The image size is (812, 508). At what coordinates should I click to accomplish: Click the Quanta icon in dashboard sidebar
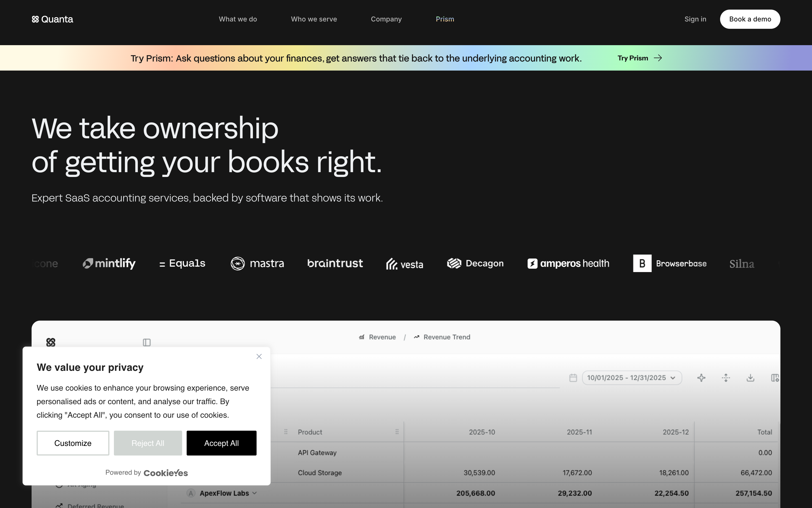pyautogui.click(x=51, y=342)
